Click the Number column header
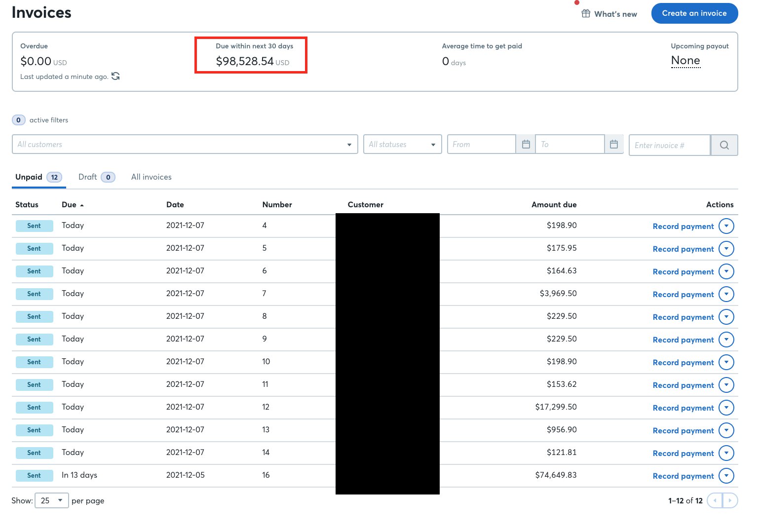 (x=277, y=205)
